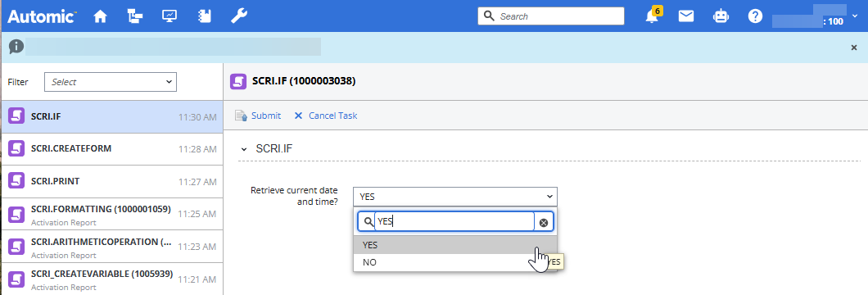Click Cancel Task
Viewport: 868px width, 295px height.
(326, 116)
